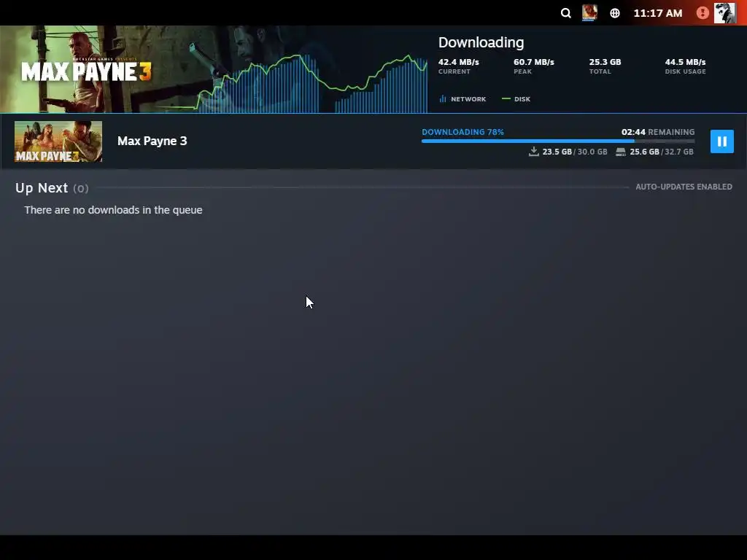This screenshot has height=560, width=747.
Task: Click the Max Payne 3 download indicator in top bar
Action: click(x=589, y=13)
